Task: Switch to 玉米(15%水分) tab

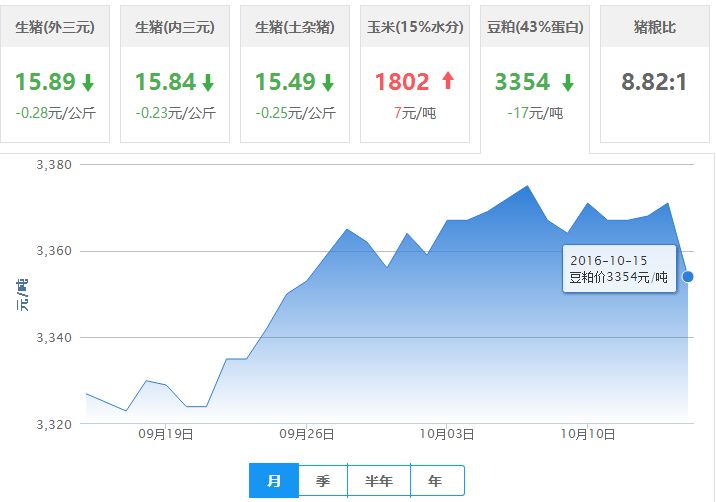Action: [415, 74]
